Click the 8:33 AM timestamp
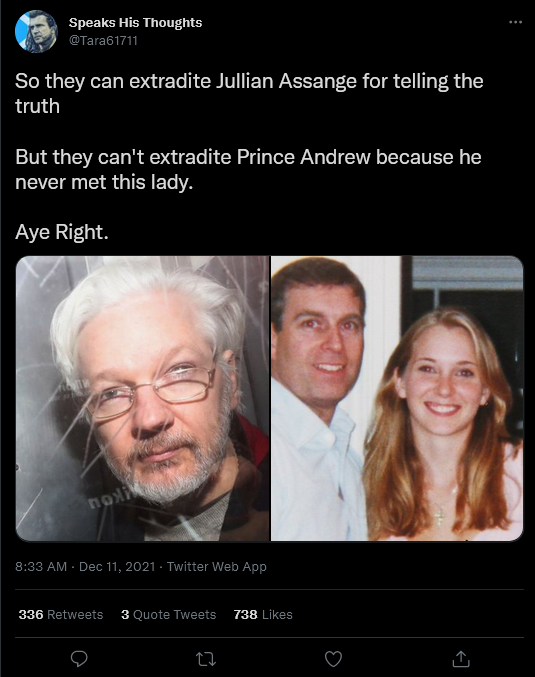 pyautogui.click(x=41, y=566)
